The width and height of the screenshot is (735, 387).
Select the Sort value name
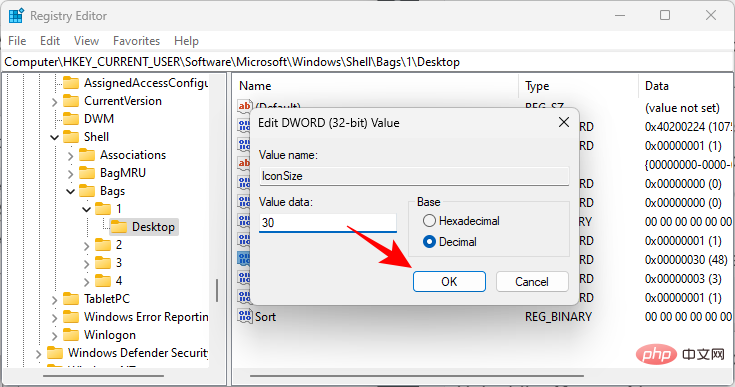click(x=265, y=317)
